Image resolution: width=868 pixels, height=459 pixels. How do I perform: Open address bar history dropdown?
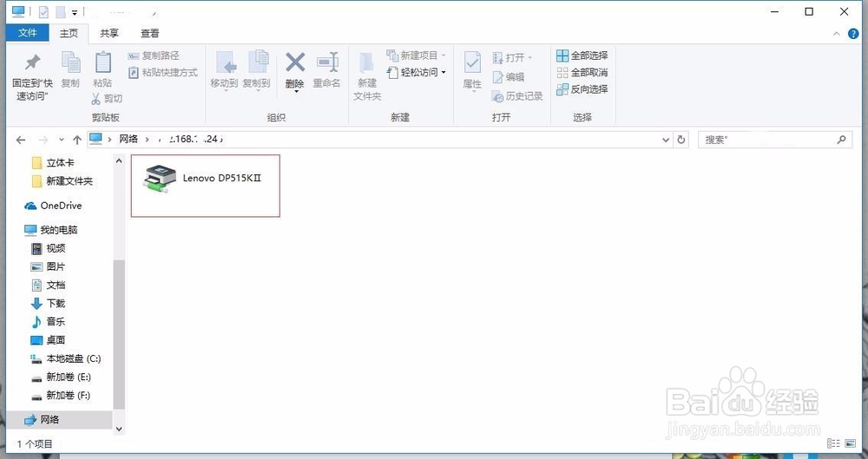tap(666, 140)
